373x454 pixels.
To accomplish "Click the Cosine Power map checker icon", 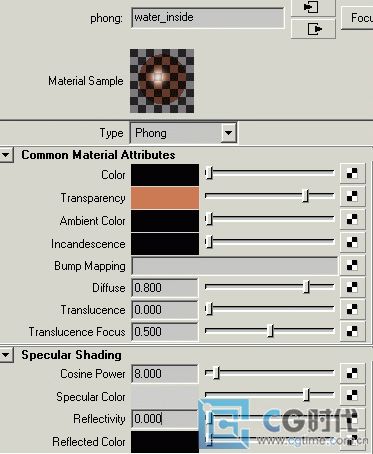I will tap(352, 373).
